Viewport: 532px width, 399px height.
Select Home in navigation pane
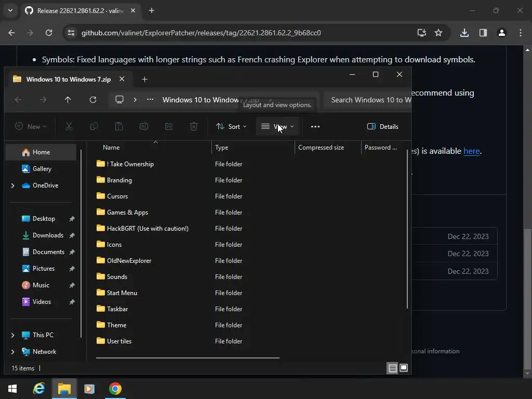[41, 152]
